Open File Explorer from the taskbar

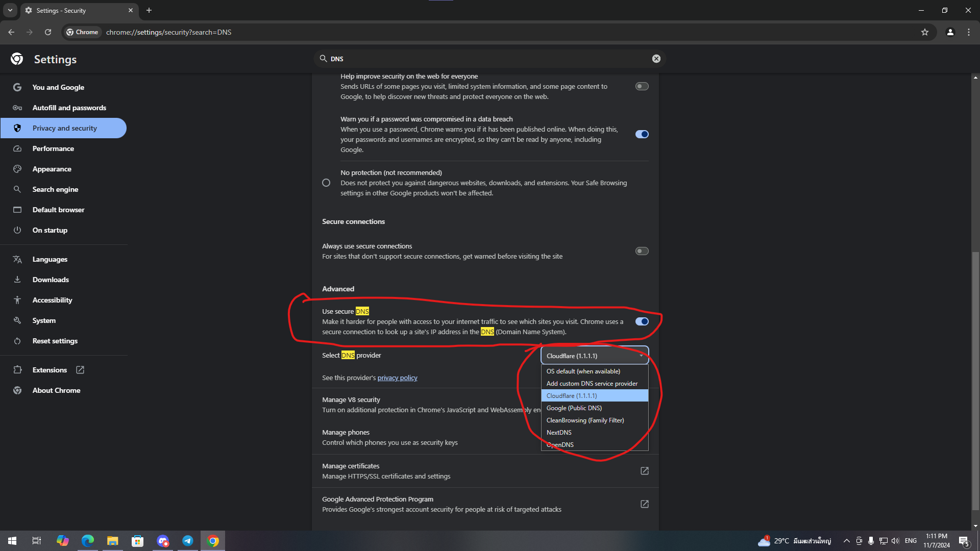(112, 541)
